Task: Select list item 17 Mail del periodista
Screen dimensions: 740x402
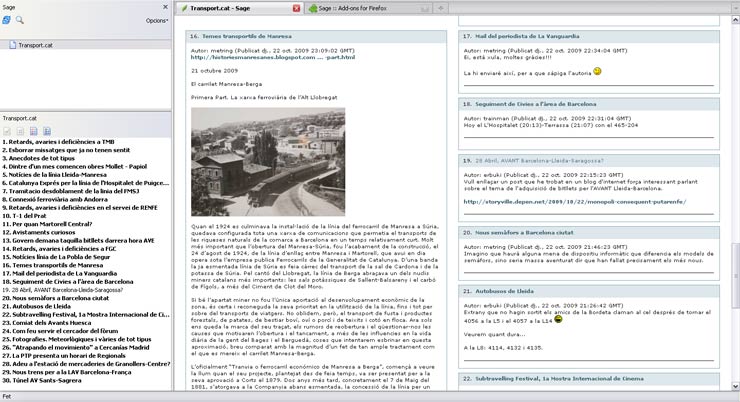Action: (59, 273)
